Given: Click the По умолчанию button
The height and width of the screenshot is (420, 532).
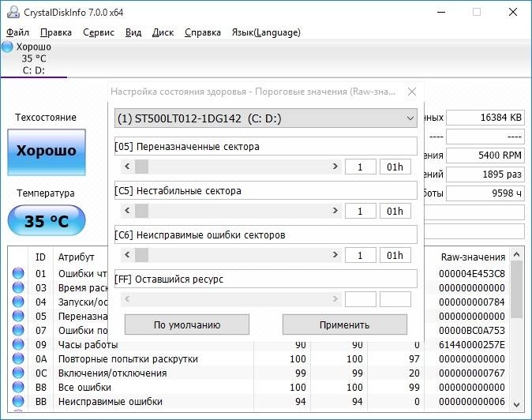Looking at the screenshot, I should click(187, 324).
